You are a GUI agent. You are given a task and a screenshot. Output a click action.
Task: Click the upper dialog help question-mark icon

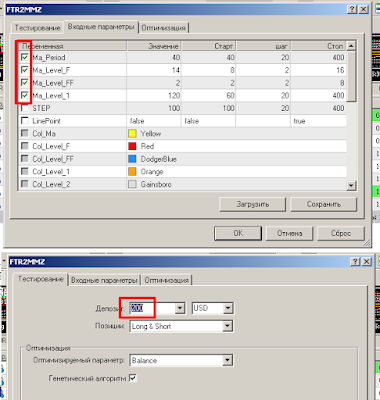click(x=352, y=9)
